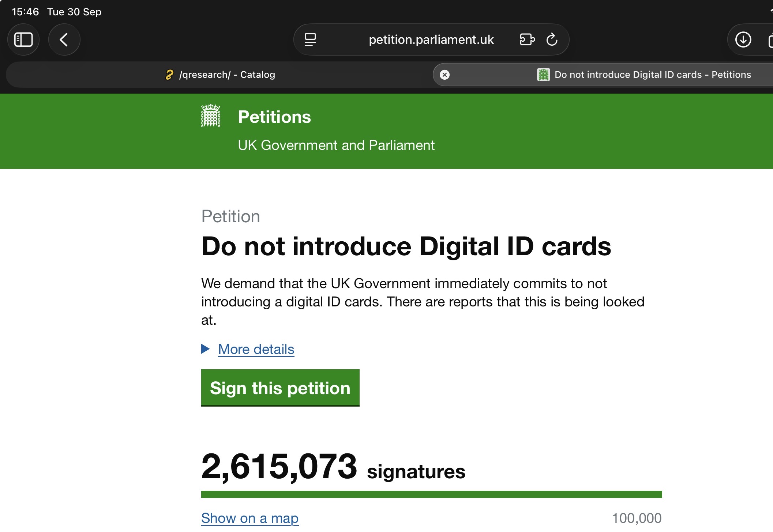773x532 pixels.
Task: Select the Do not introduce Digital ID tab
Action: (x=653, y=75)
